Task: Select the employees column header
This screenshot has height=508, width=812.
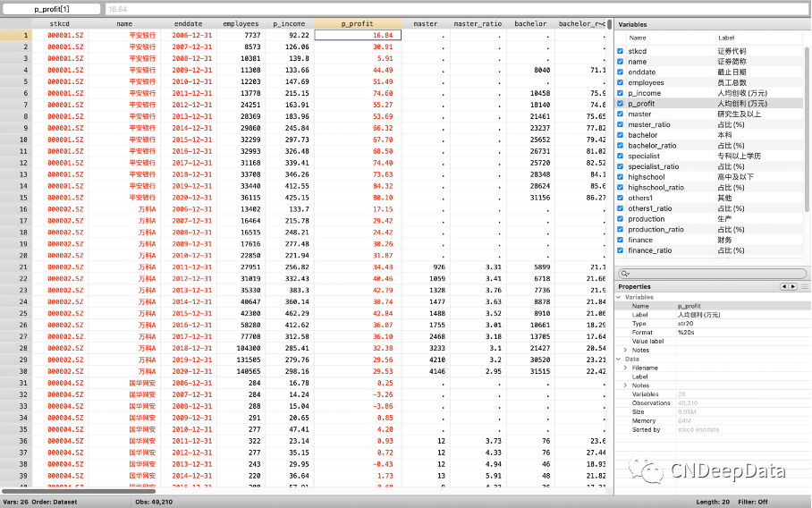Action: click(241, 24)
